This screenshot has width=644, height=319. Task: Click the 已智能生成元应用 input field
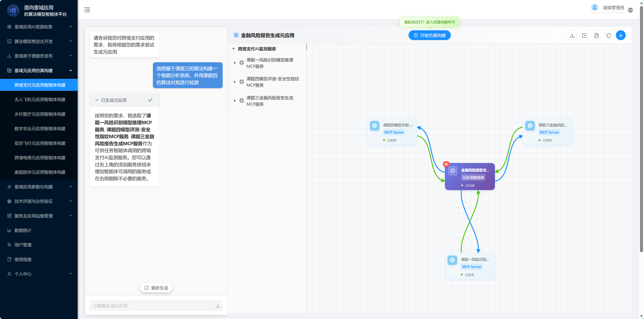click(x=152, y=306)
